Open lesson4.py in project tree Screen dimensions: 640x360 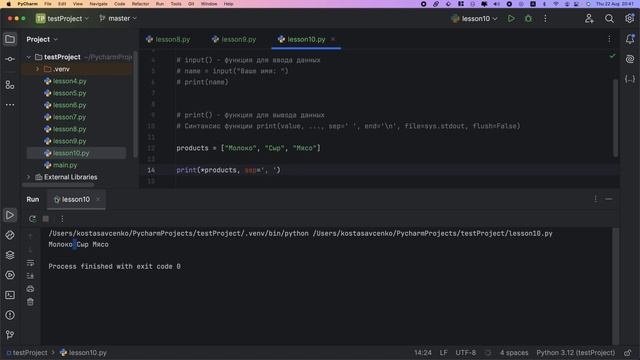(69, 81)
